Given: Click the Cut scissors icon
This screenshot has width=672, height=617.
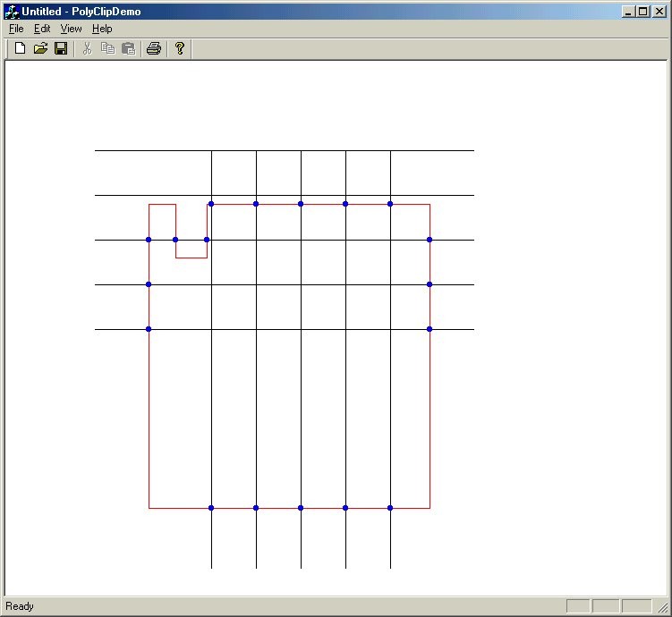Looking at the screenshot, I should coord(87,48).
